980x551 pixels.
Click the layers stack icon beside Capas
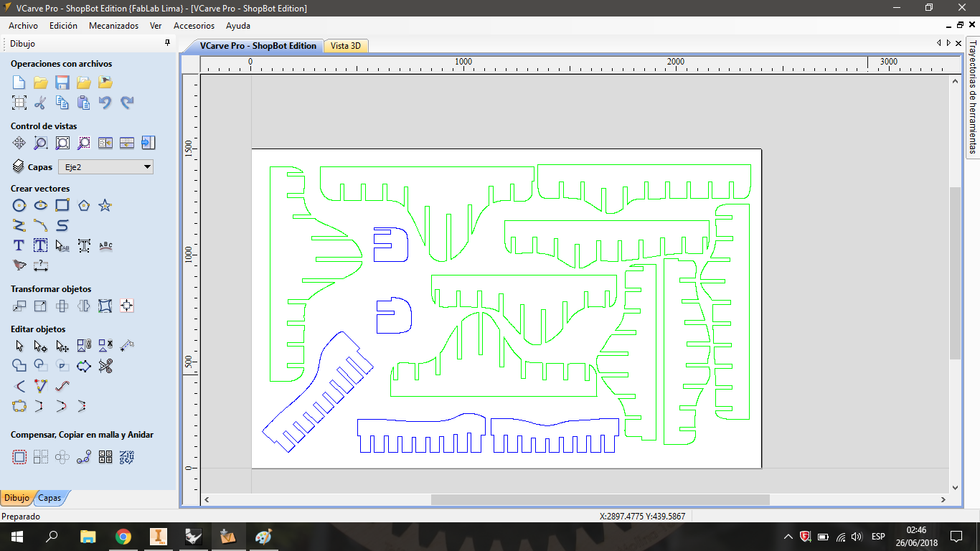pos(19,166)
